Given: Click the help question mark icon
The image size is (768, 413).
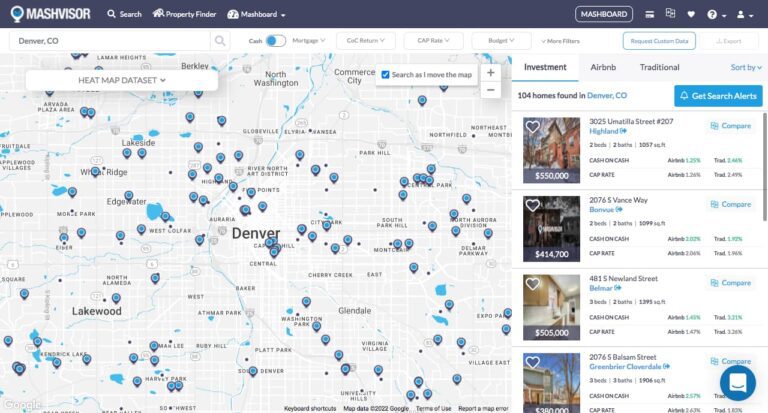Looking at the screenshot, I should (713, 15).
